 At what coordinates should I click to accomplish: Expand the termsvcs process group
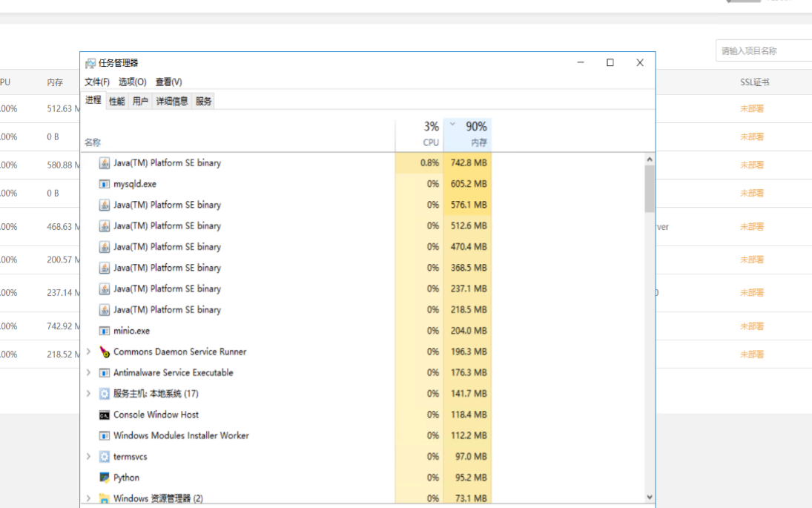pyautogui.click(x=89, y=457)
